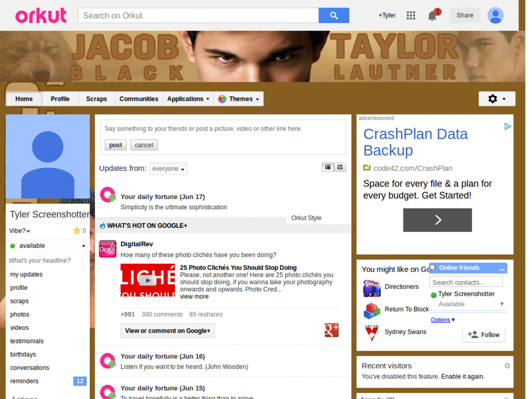Expand the Vibe? dropdown
The height and width of the screenshot is (399, 532).
(x=20, y=231)
